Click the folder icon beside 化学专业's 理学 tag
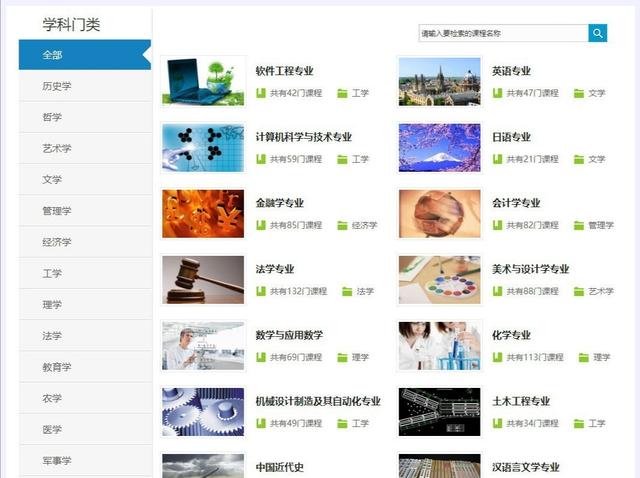640x478 pixels. coord(584,358)
